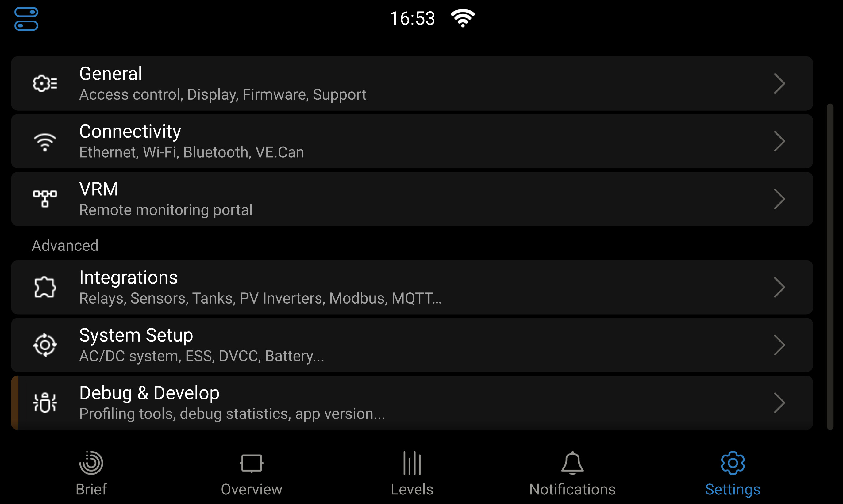843x504 pixels.
Task: Select the Settings tab
Action: coord(733,473)
